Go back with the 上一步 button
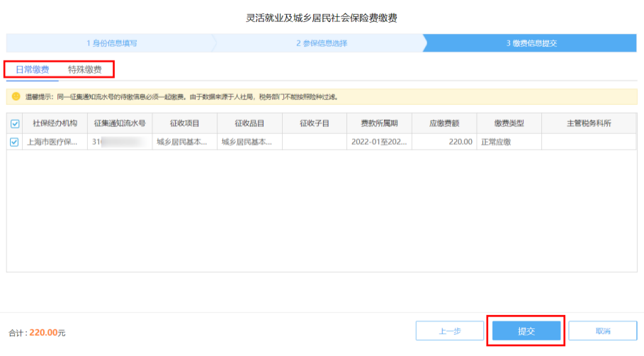Screen dimensions: 644x356 [x=450, y=331]
